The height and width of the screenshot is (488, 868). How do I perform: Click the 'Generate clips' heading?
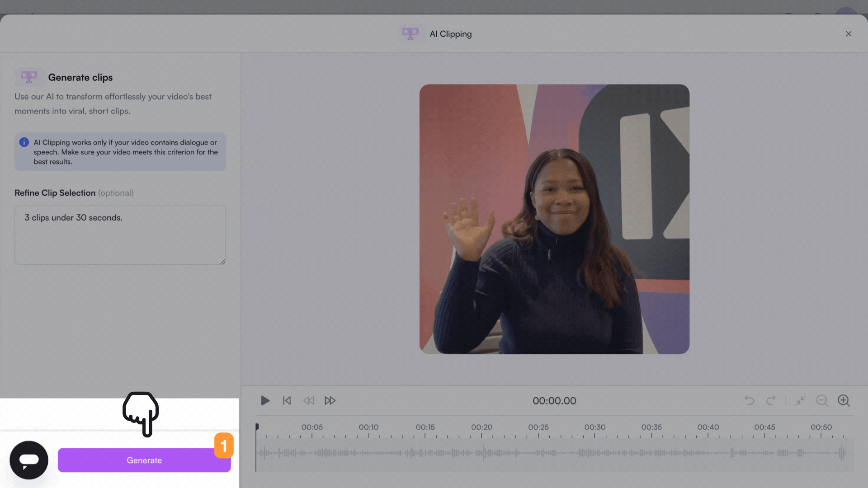coord(80,77)
